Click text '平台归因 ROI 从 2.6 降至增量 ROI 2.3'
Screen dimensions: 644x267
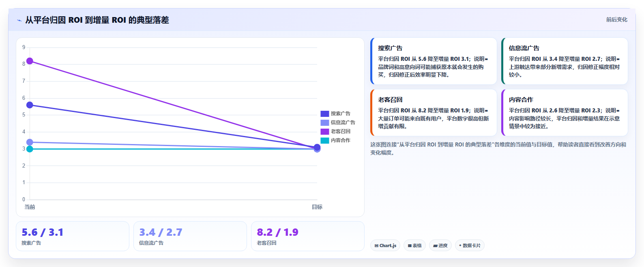tap(555, 110)
